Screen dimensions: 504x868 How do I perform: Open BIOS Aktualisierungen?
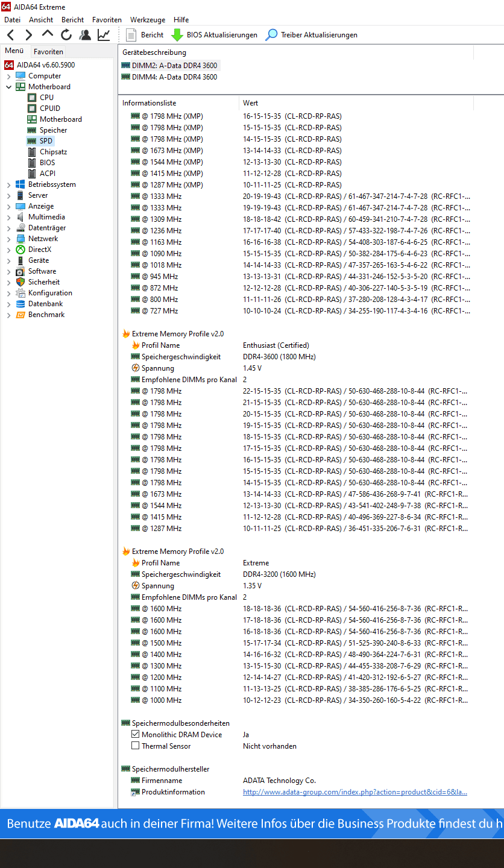(215, 35)
